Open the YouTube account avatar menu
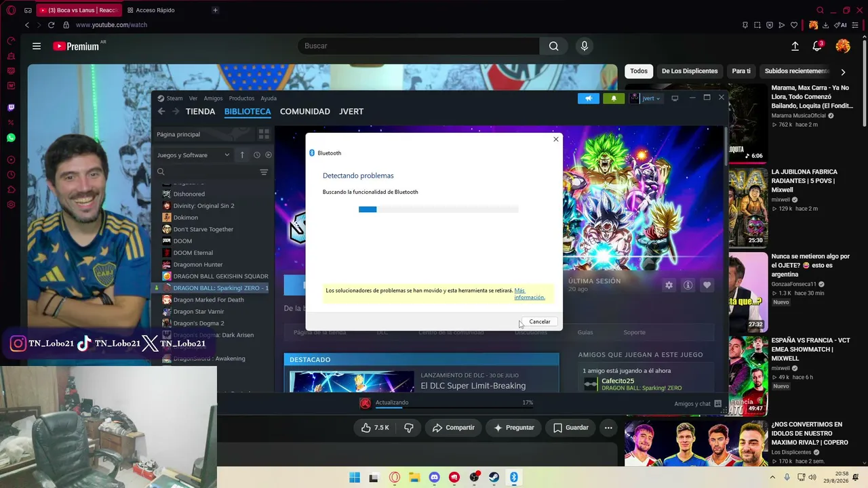The height and width of the screenshot is (488, 868). [x=843, y=46]
